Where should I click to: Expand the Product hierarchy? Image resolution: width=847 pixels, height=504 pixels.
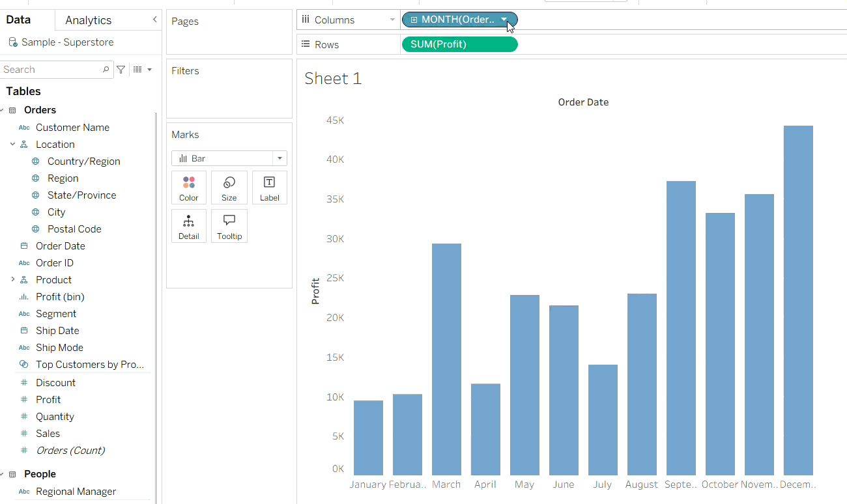tap(12, 280)
